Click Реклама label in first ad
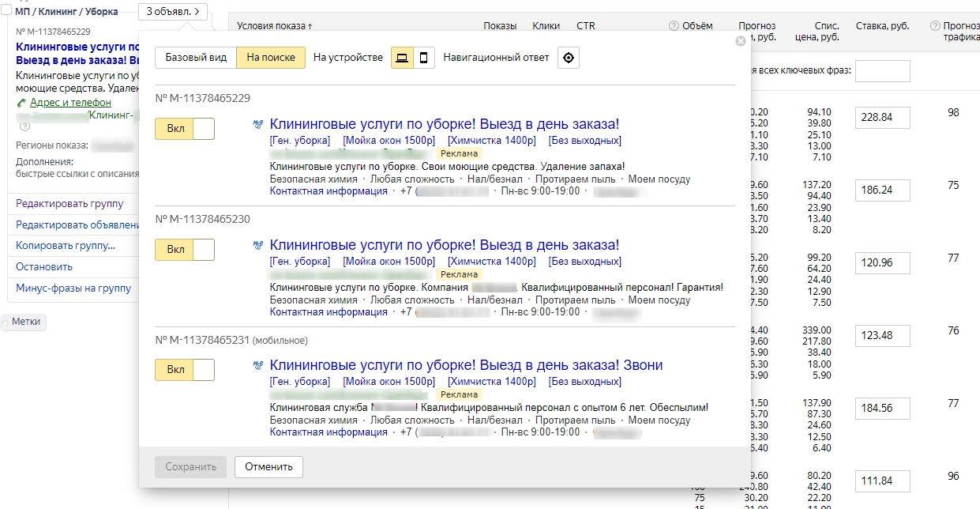This screenshot has width=980, height=509. click(459, 153)
